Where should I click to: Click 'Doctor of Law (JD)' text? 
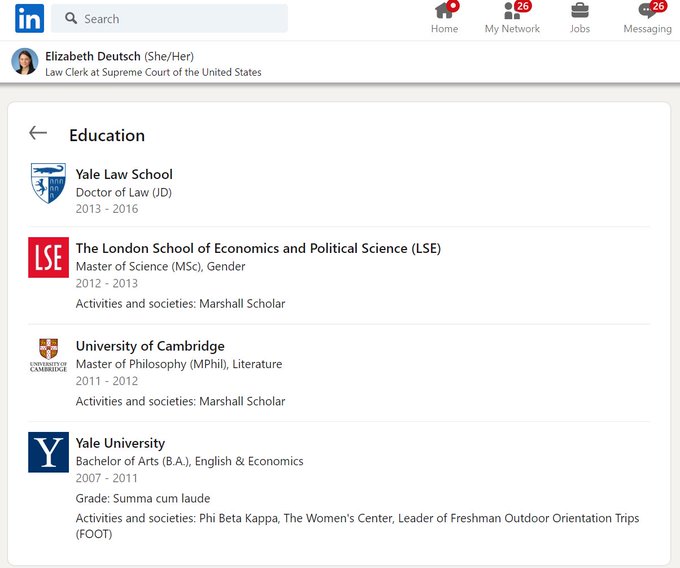pos(124,192)
